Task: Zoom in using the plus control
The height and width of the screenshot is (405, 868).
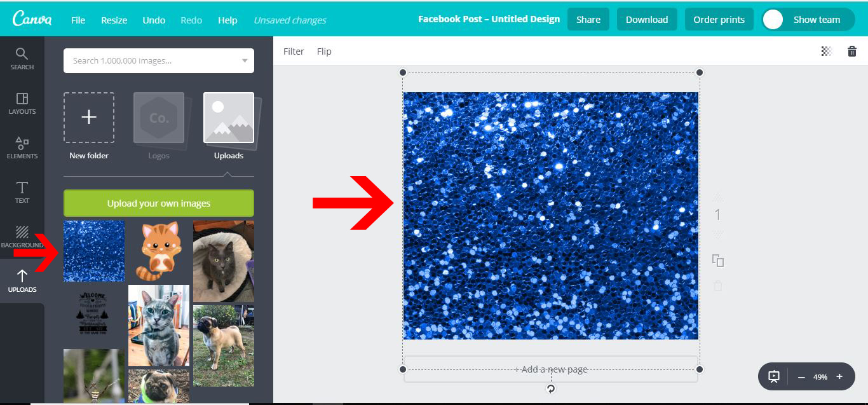Action: [840, 376]
